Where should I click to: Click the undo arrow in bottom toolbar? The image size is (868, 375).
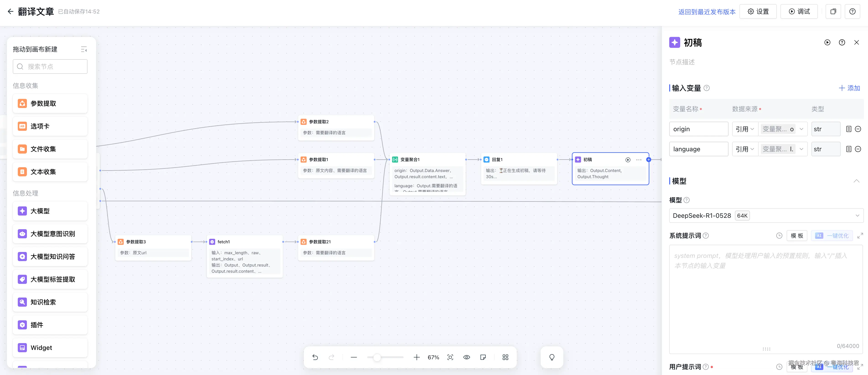pyautogui.click(x=315, y=357)
